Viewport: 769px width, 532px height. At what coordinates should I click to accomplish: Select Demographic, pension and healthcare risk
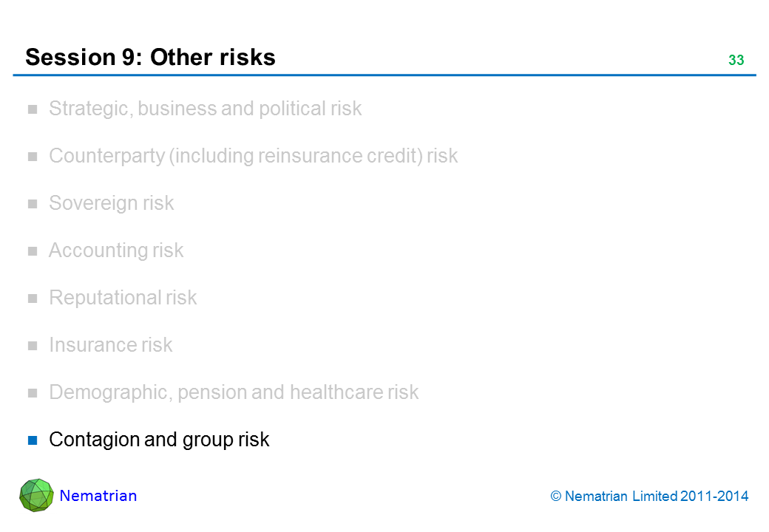[234, 392]
